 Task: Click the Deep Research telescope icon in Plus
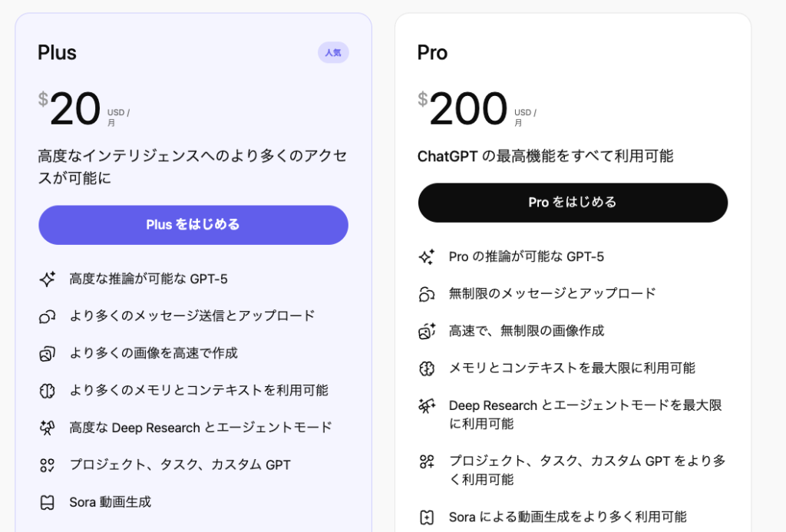pos(48,428)
